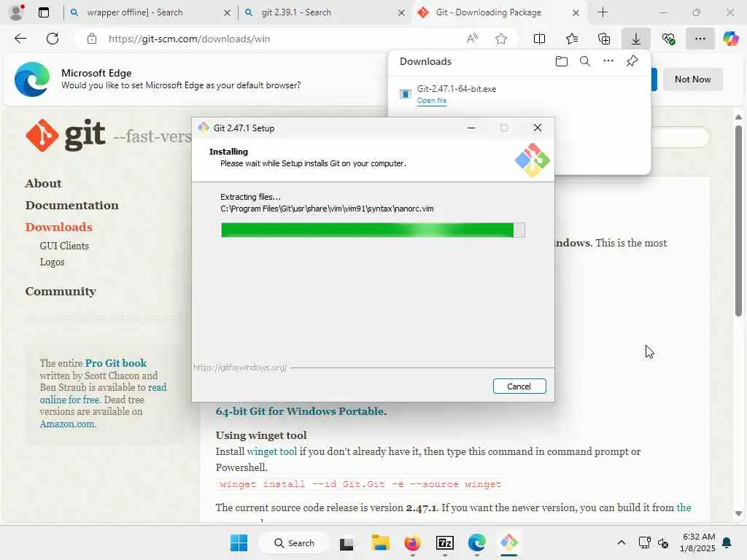Open the 'winget tool' link
747x560 pixels.
pos(271,451)
